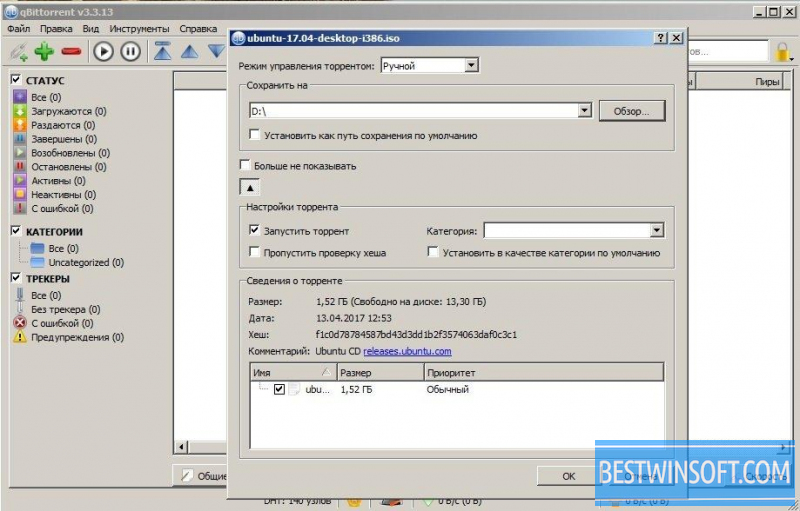Screen dimensions: 800x511
Task: Open the releases.ubuntu.com link
Action: tap(407, 351)
